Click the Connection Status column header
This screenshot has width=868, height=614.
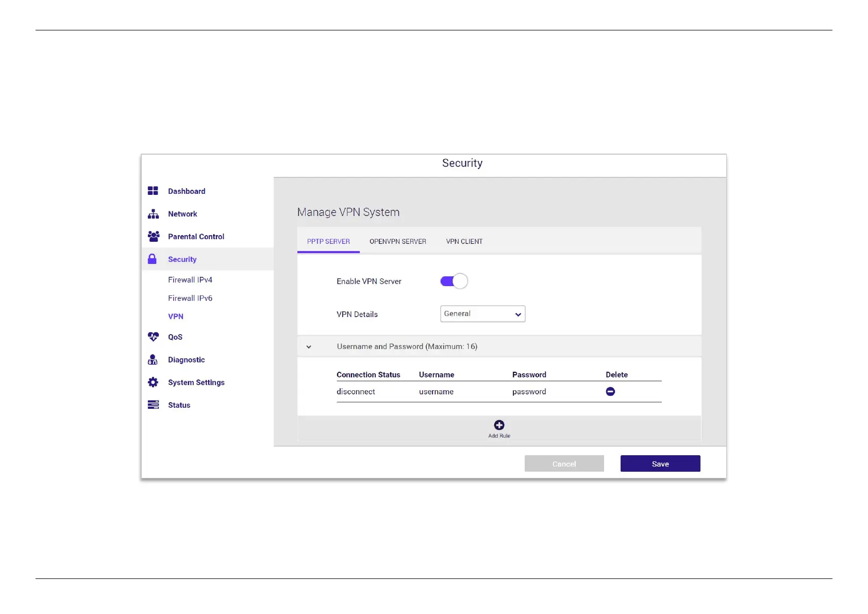tap(369, 374)
